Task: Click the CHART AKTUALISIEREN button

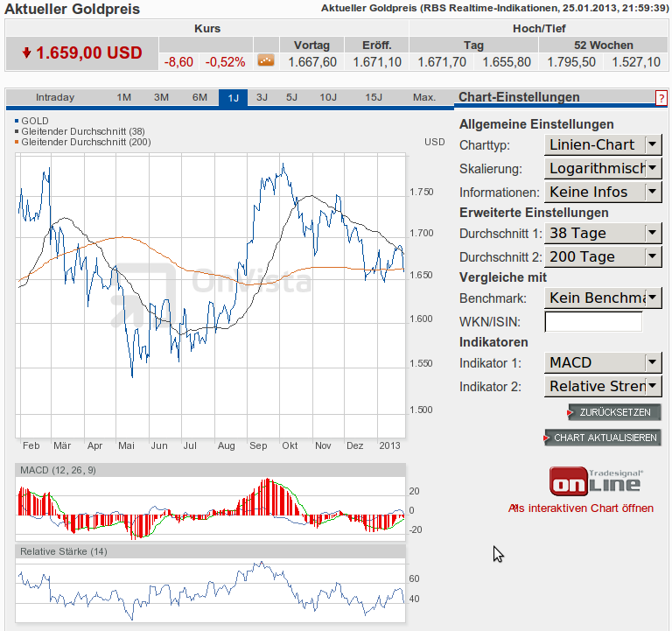Action: click(x=603, y=438)
